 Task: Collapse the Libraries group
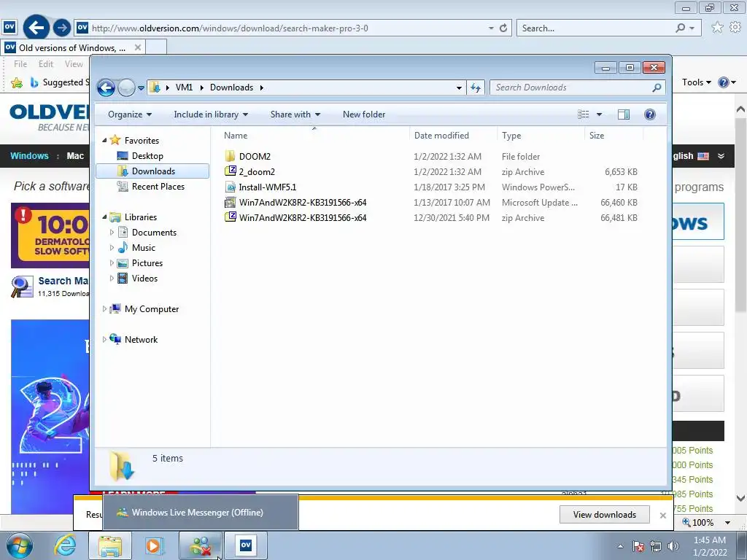pos(104,217)
